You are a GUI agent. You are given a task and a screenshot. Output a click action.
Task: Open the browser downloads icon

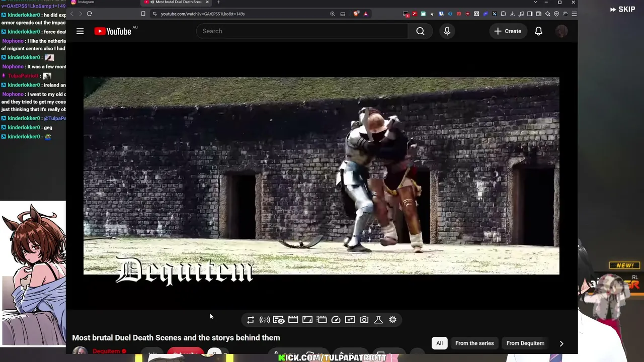point(512,14)
